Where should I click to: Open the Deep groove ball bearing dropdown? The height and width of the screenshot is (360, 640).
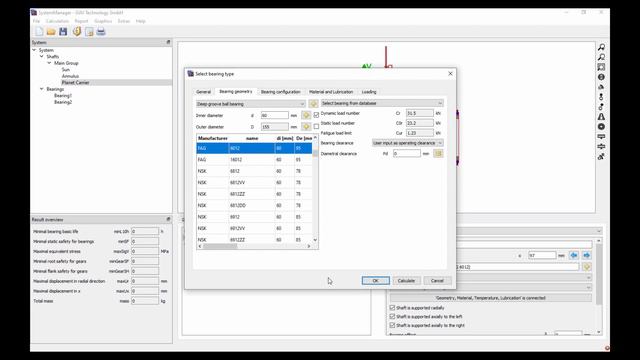tap(251, 104)
